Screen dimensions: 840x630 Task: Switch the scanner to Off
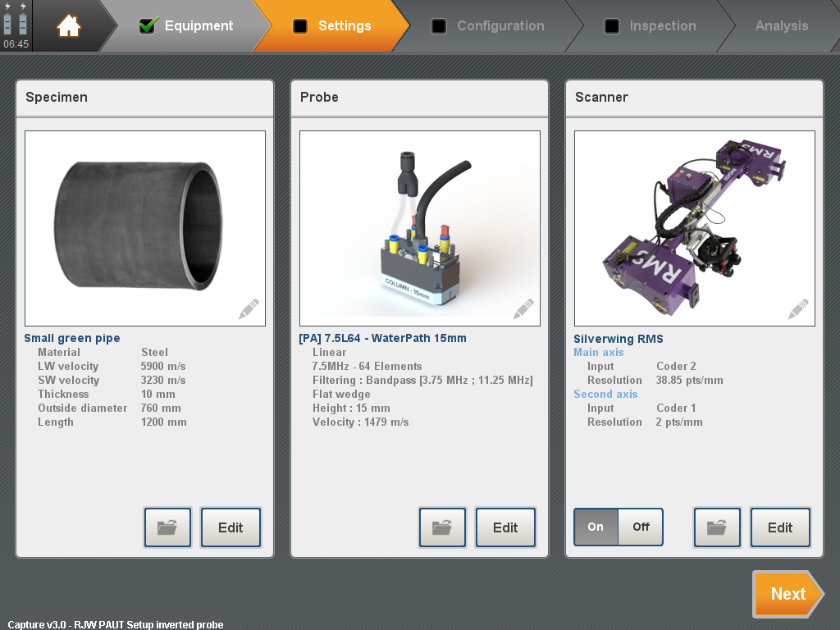point(641,527)
